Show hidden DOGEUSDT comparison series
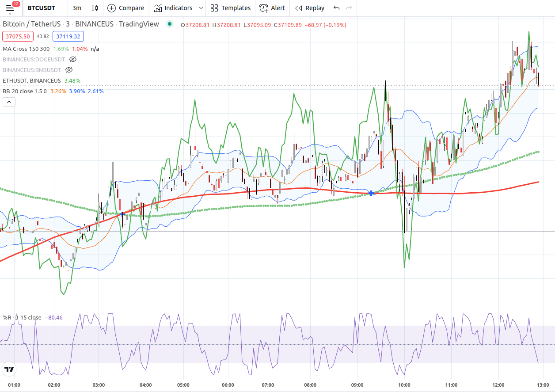 tap(73, 59)
